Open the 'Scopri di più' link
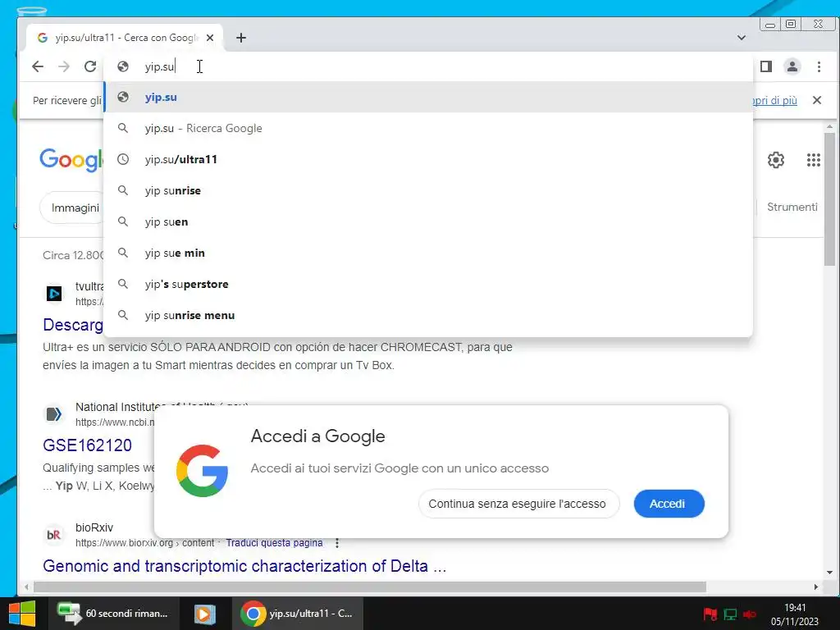Screen dimensions: 840x630 774,100
